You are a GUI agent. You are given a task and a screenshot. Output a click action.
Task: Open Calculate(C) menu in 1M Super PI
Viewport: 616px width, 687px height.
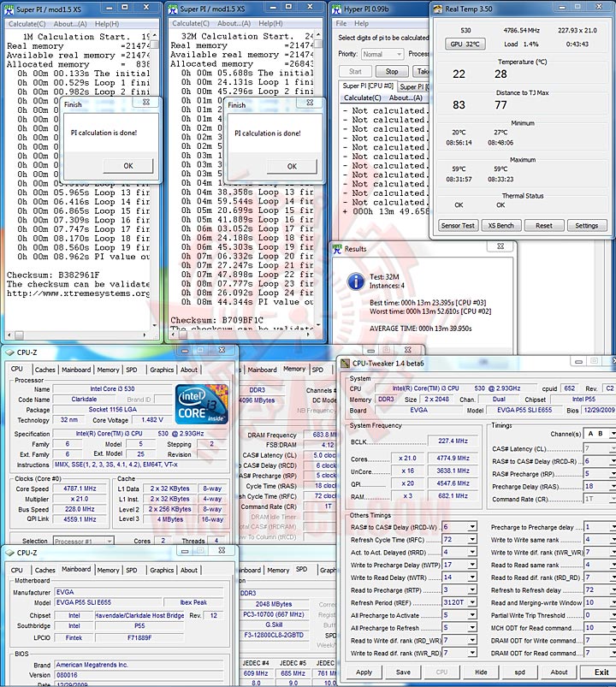coord(27,24)
